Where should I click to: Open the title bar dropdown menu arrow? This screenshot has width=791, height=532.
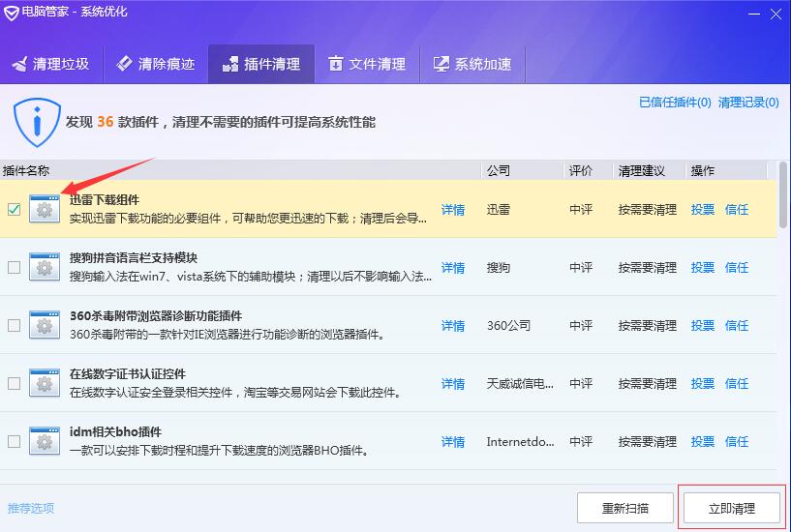[752, 12]
